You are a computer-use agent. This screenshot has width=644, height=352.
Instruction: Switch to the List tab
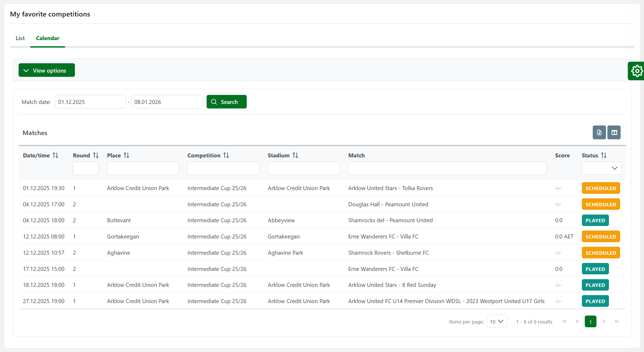pos(20,38)
